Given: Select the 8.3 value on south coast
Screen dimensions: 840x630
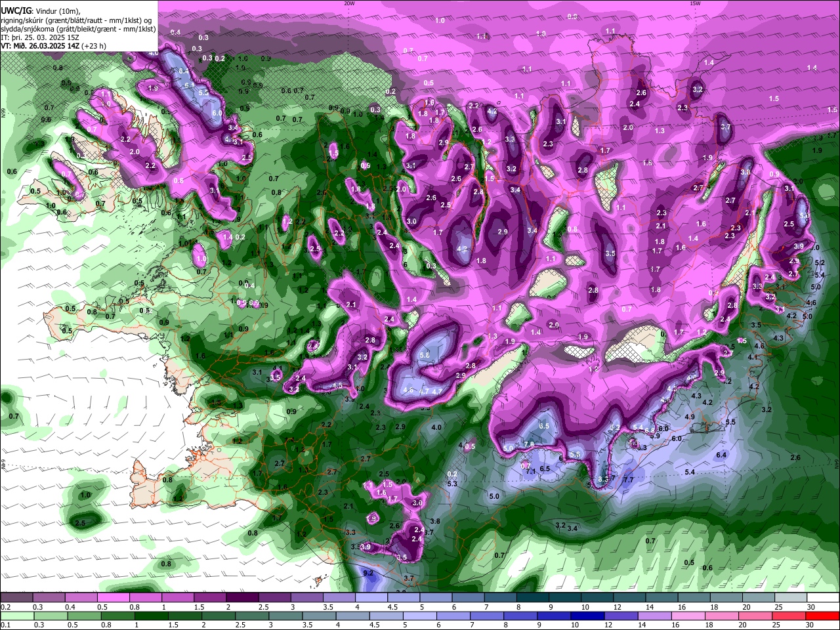Looking at the screenshot, I should tap(604, 480).
